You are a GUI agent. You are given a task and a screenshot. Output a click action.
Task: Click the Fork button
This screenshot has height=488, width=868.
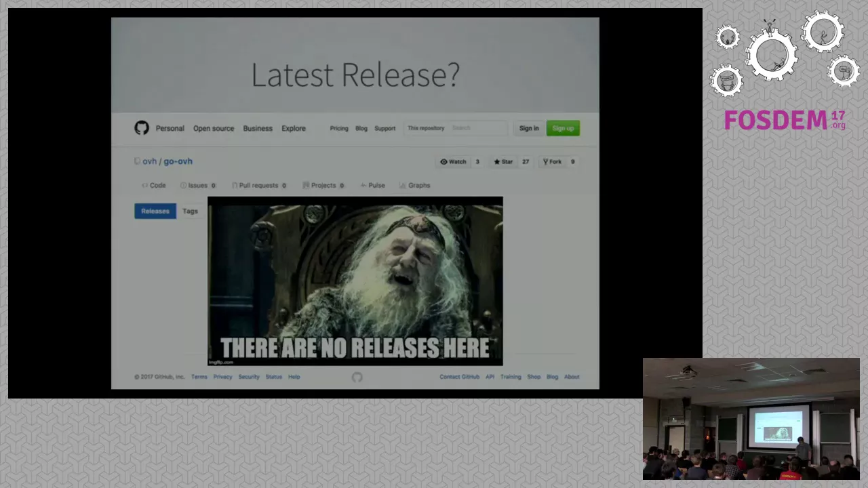coord(552,162)
